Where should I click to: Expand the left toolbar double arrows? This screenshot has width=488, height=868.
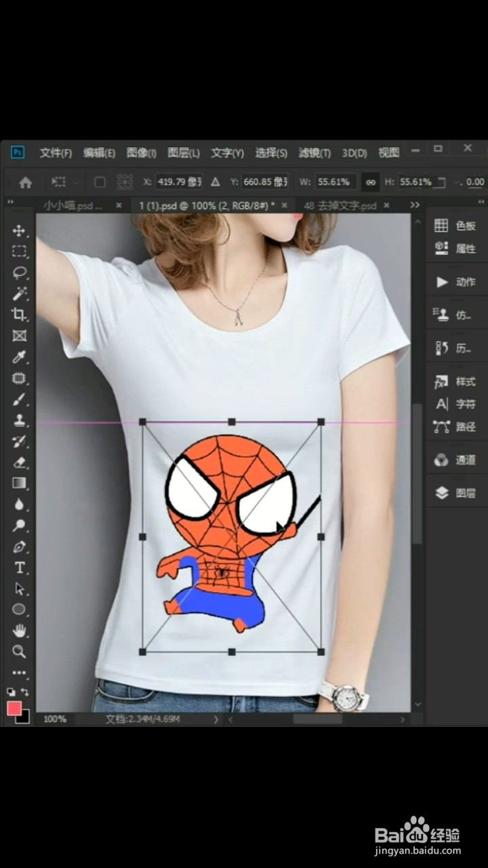(9, 202)
